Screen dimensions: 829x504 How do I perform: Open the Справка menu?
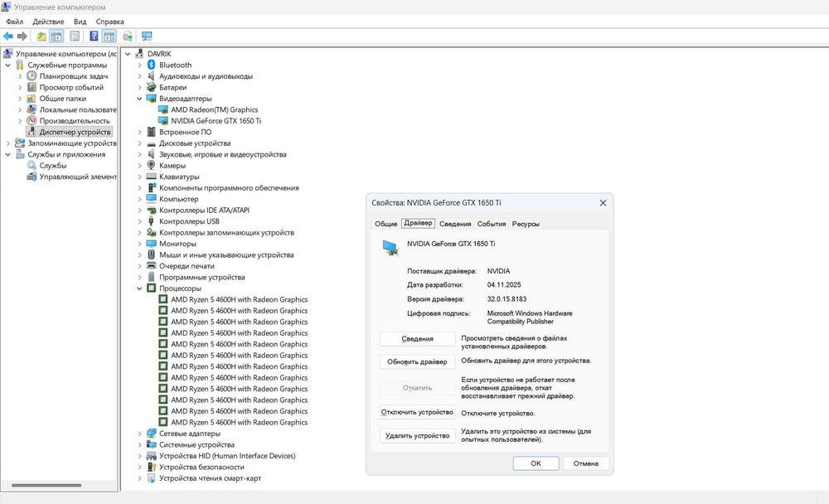[x=110, y=22]
